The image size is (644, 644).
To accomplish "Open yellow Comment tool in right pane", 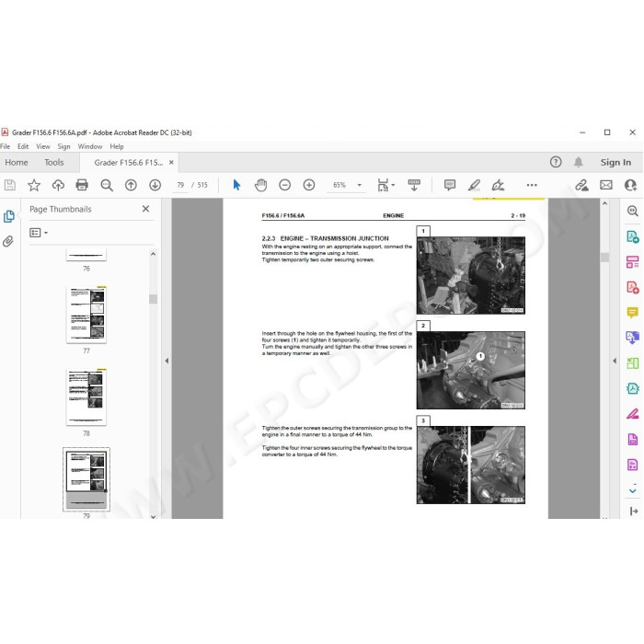I will tap(633, 313).
